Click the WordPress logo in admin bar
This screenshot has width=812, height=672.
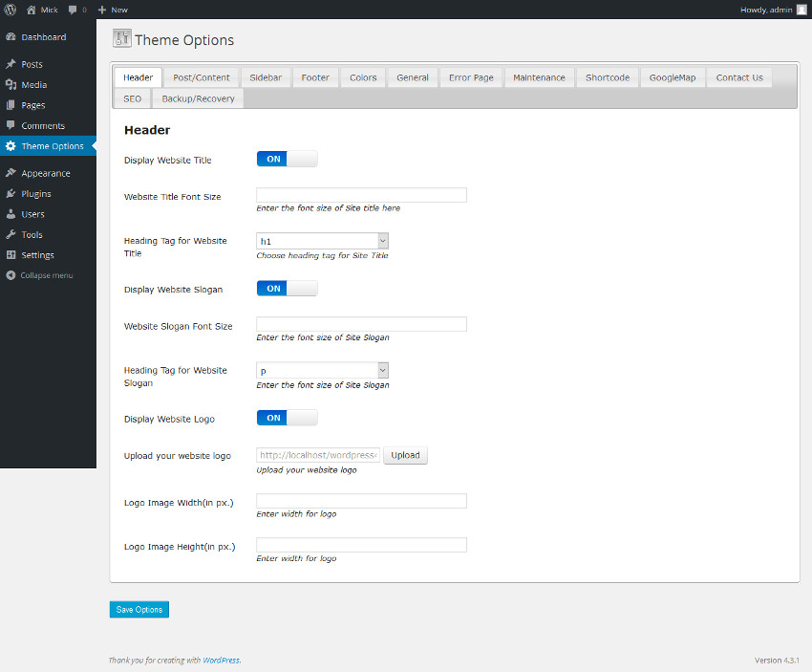pyautogui.click(x=10, y=10)
